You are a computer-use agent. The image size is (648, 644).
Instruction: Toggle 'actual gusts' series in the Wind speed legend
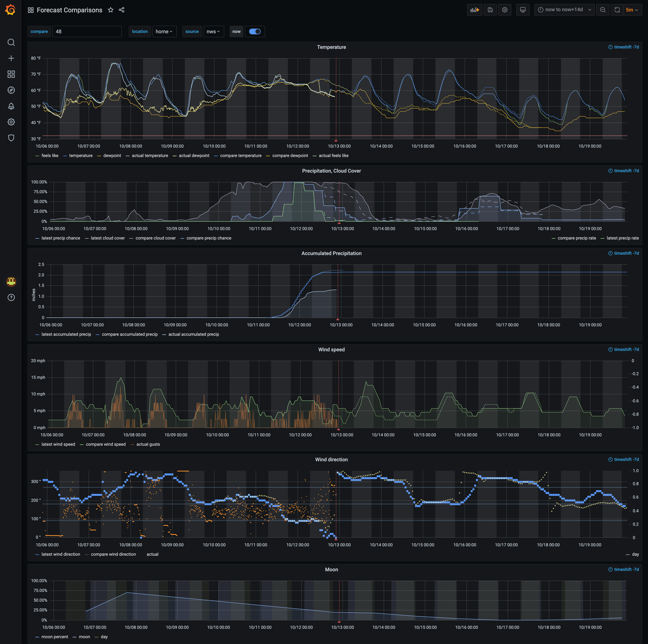coord(148,444)
